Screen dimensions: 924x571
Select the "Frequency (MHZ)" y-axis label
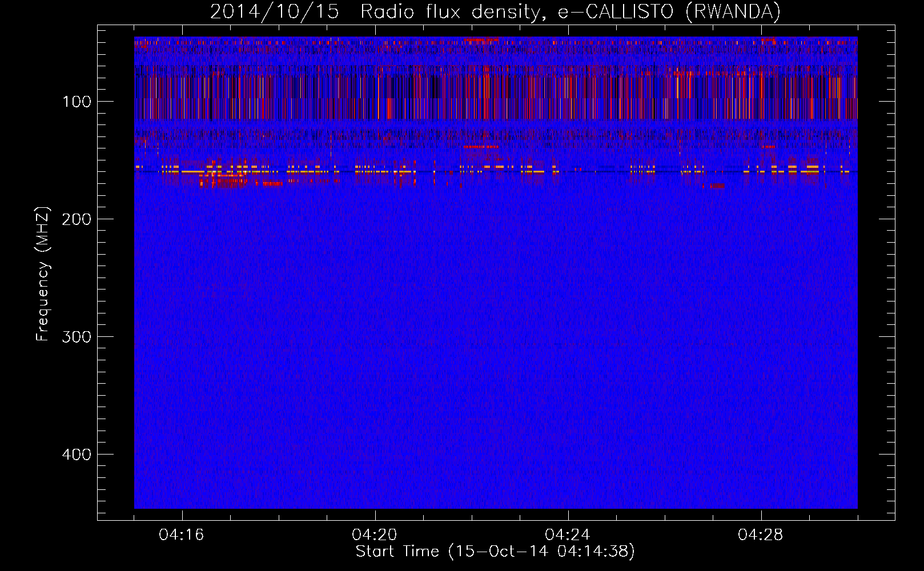[43, 274]
